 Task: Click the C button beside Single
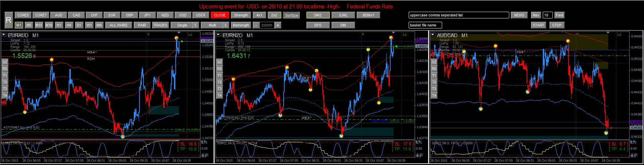point(196,25)
